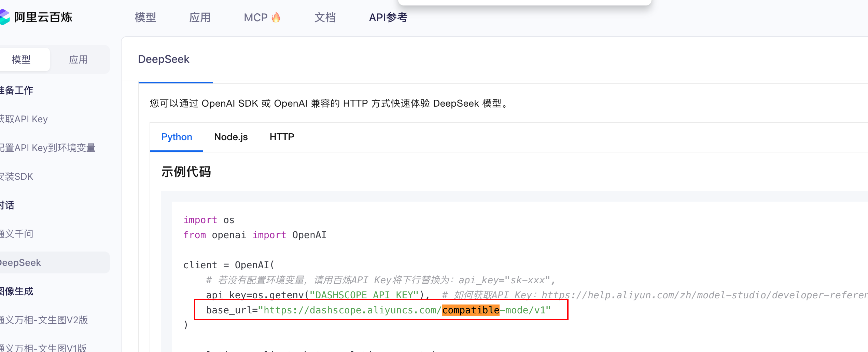The width and height of the screenshot is (868, 352).
Task: Select the 模型 sidebar tab
Action: [x=24, y=59]
